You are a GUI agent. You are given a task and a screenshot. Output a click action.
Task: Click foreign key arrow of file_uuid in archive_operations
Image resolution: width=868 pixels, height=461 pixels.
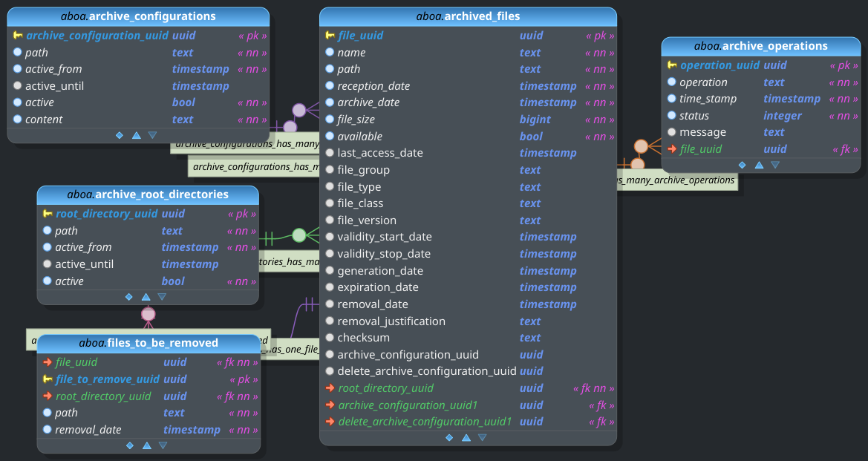[672, 149]
